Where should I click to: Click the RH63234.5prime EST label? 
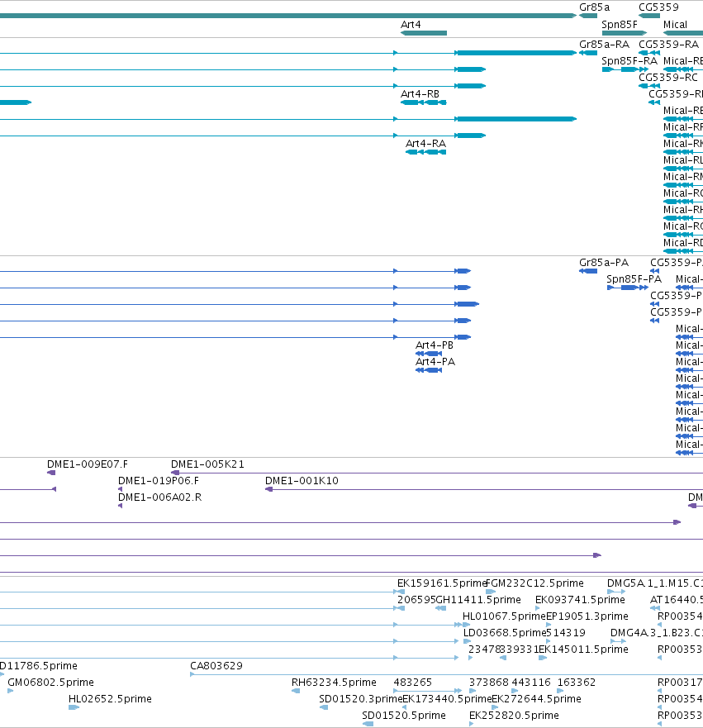(x=334, y=683)
